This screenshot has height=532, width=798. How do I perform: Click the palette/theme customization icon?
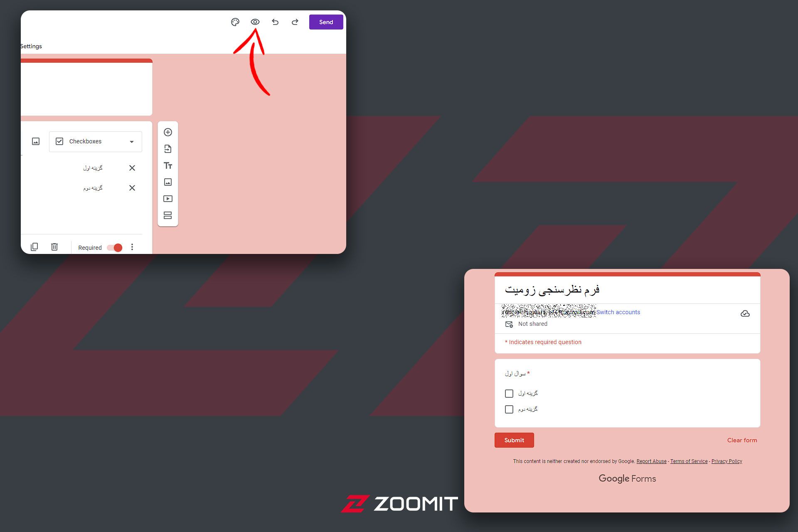235,22
